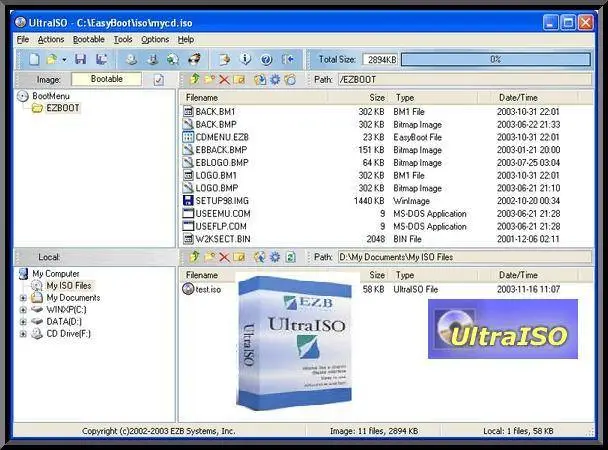This screenshot has height=450, width=608.
Task: Click the red X in Local pane toolbar
Action: coord(224,257)
